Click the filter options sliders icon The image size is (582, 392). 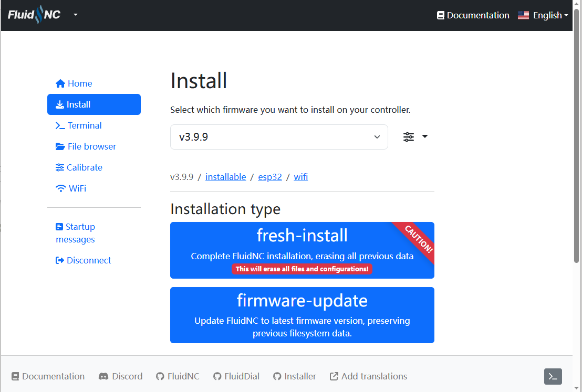[409, 137]
